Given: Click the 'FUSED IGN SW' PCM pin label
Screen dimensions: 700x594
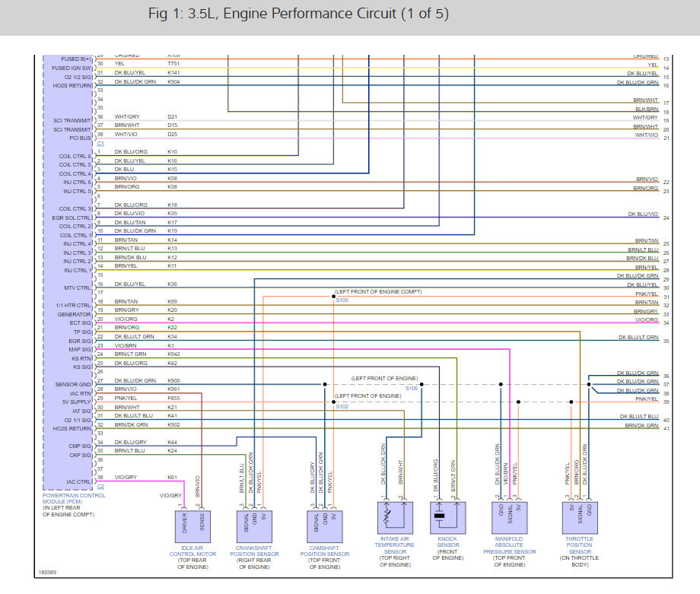Looking at the screenshot, I should click(72, 68).
